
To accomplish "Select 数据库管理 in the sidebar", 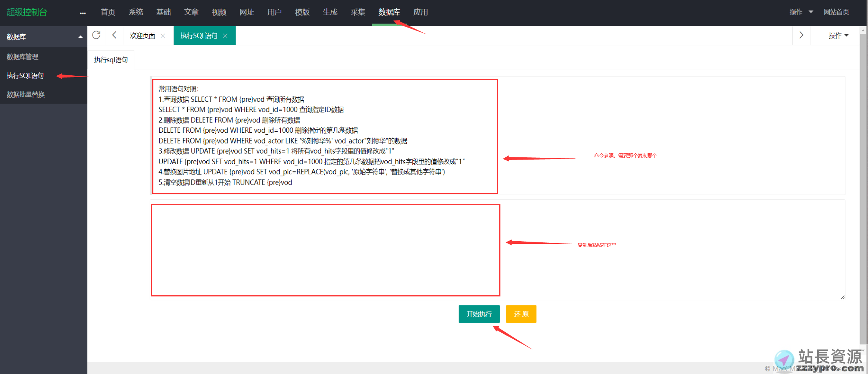I will point(22,57).
